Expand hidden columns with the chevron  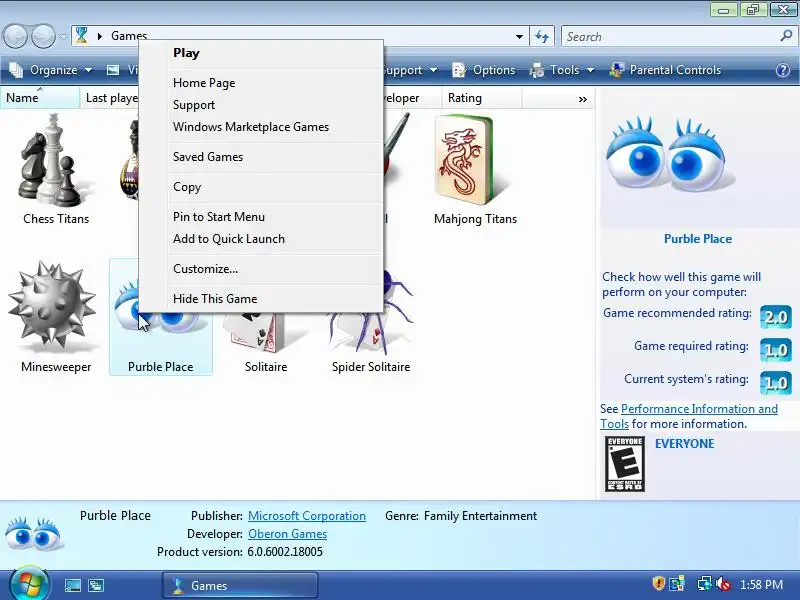tap(583, 99)
